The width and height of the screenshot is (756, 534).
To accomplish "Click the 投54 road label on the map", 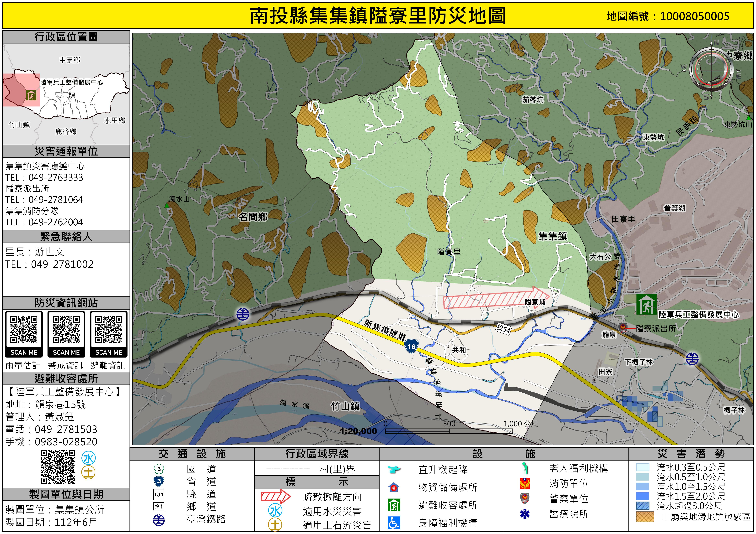I will click(x=504, y=329).
